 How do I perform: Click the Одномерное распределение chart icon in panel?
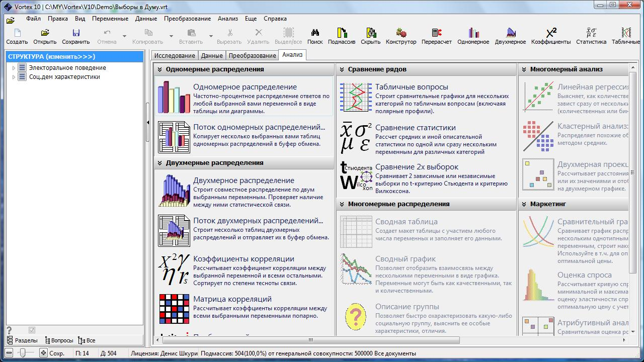pos(174,97)
